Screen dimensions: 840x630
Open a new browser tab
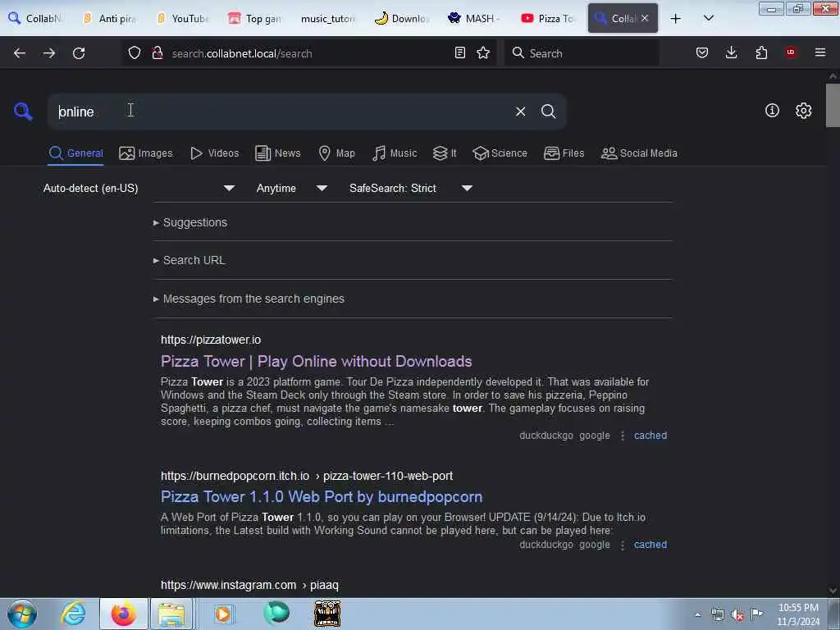676,19
